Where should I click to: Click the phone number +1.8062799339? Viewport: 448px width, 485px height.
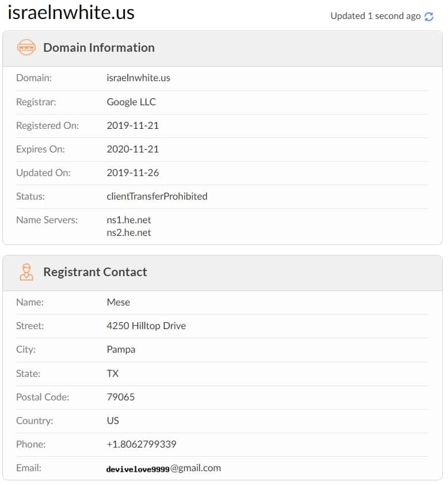pyautogui.click(x=141, y=445)
